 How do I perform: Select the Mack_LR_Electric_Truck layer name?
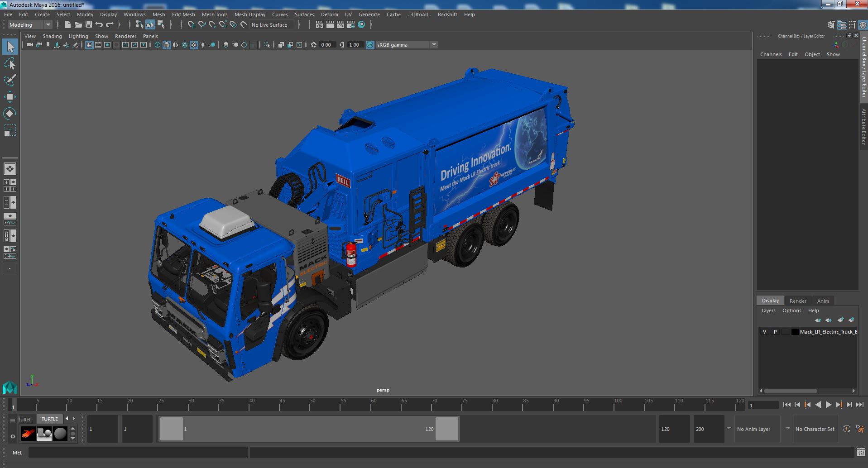pyautogui.click(x=828, y=332)
